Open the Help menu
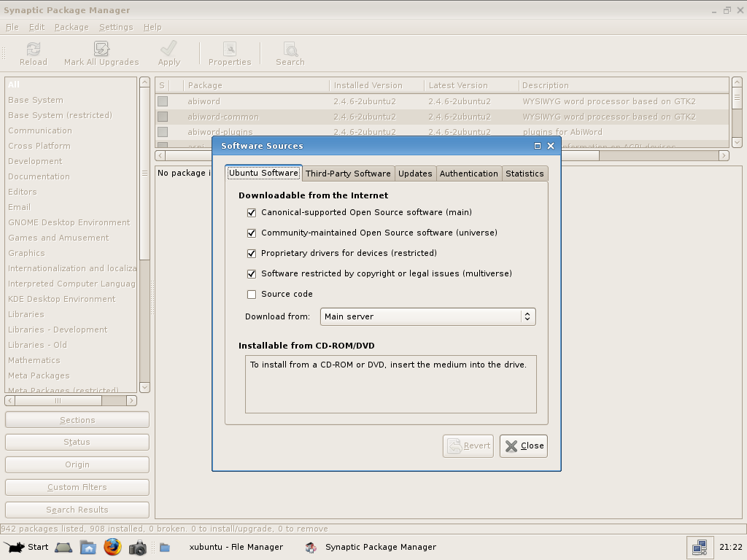Image resolution: width=747 pixels, height=560 pixels. click(152, 27)
